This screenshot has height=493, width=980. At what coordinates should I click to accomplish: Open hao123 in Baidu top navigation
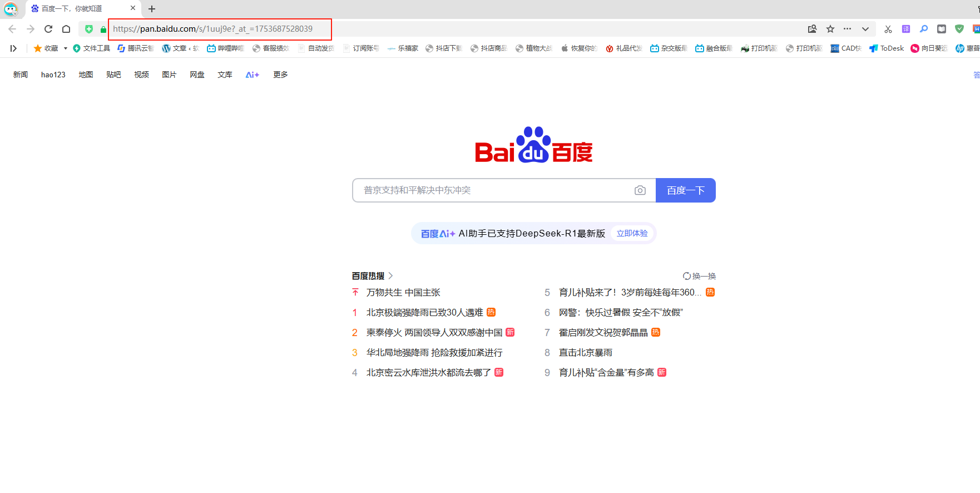[53, 75]
